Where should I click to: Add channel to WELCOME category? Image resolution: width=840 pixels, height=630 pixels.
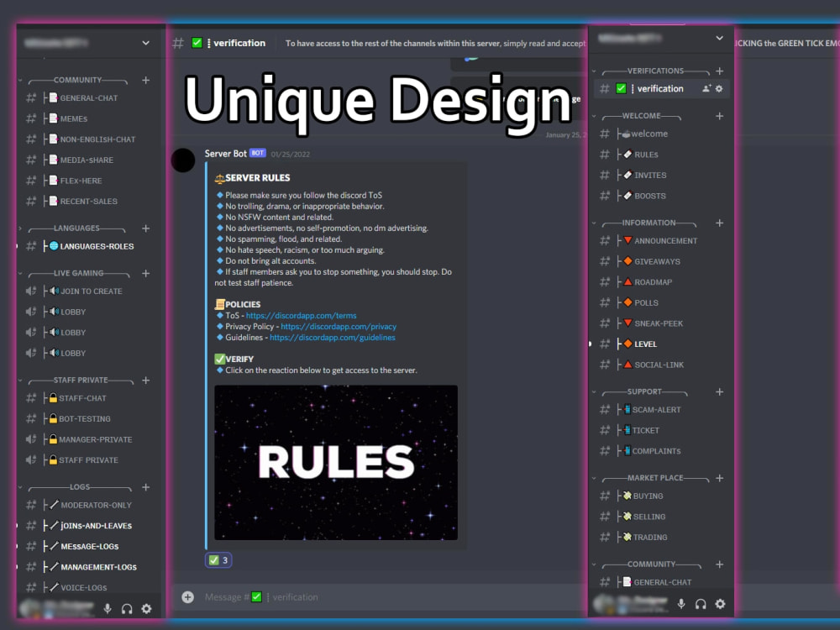(720, 116)
